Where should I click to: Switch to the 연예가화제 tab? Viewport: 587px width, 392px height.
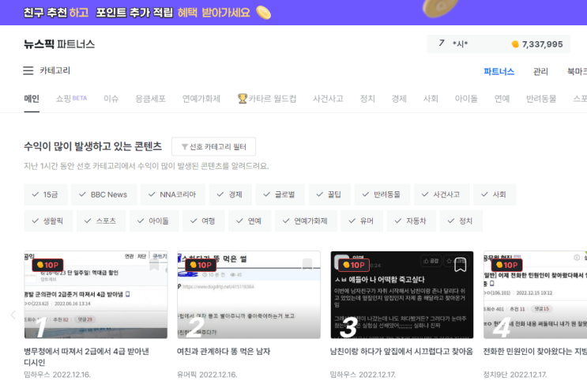tap(201, 99)
